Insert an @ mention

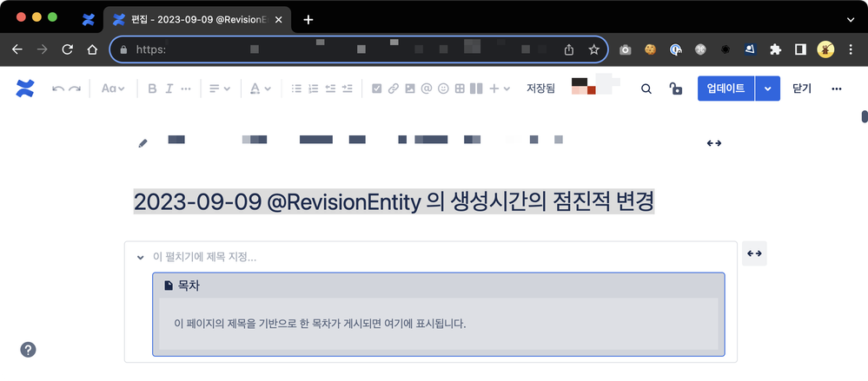coord(427,89)
